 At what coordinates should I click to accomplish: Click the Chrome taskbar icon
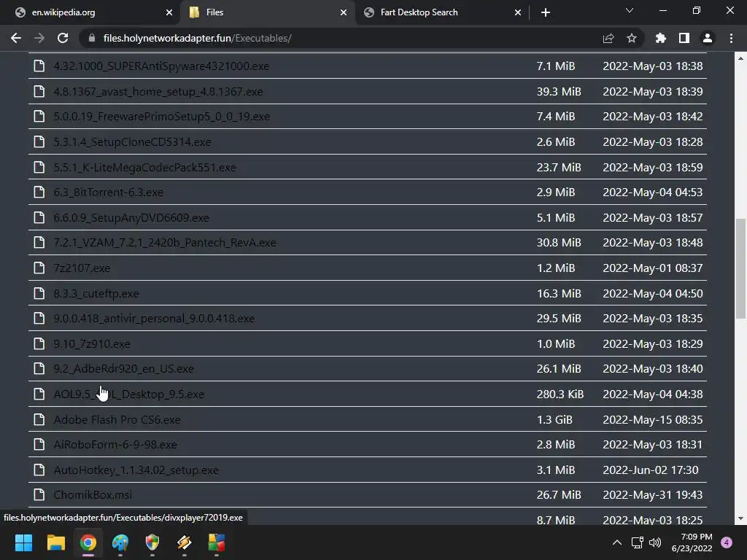click(x=88, y=542)
